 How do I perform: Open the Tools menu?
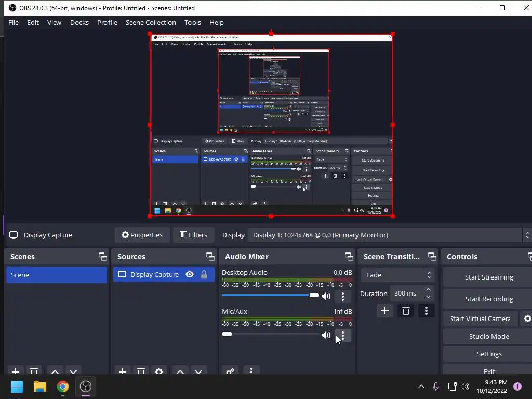(193, 22)
